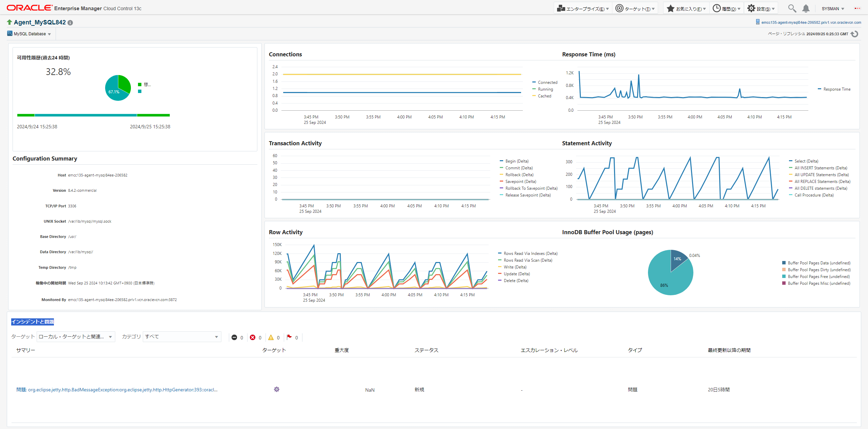Screen dimensions: 868x429
Task: Open the Setup gear menu
Action: pos(761,8)
